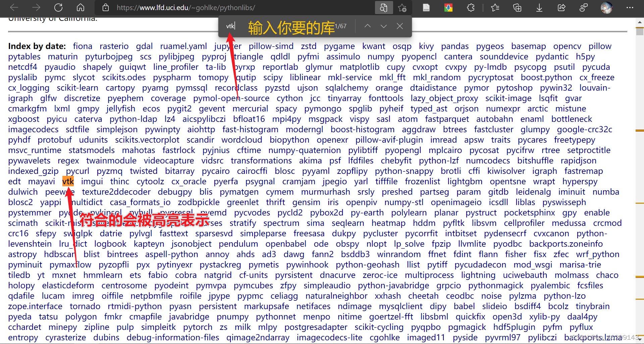
Task: Open the wordcloud link
Action: tap(242, 140)
